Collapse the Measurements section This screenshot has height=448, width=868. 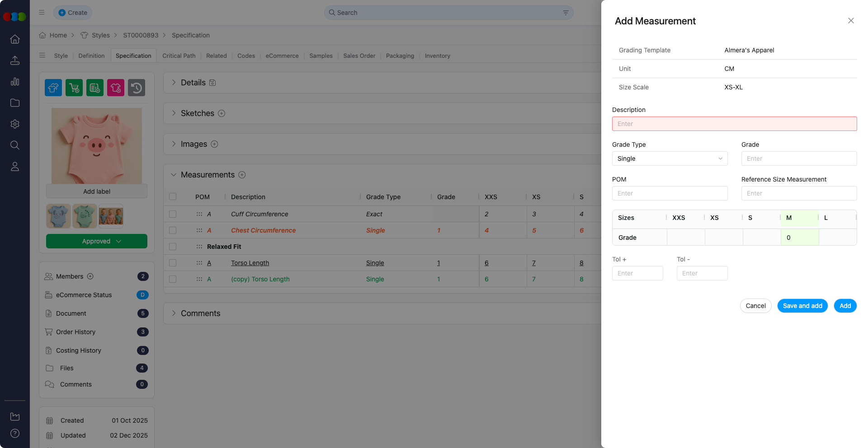tap(174, 175)
